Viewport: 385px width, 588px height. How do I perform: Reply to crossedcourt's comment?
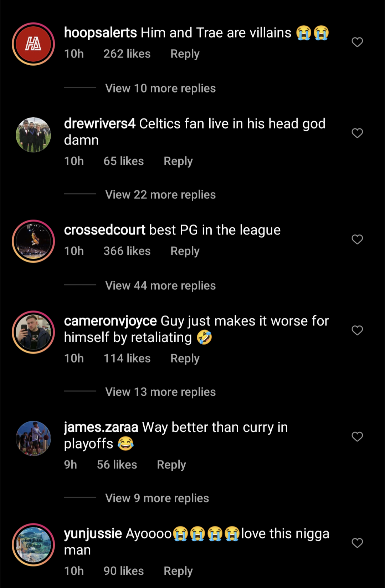point(185,251)
